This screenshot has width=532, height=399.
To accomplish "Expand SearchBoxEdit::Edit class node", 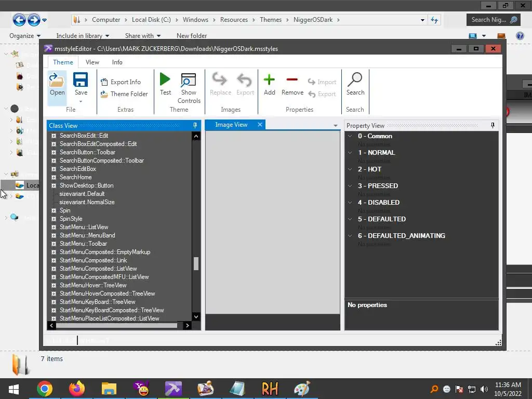I will (x=54, y=136).
